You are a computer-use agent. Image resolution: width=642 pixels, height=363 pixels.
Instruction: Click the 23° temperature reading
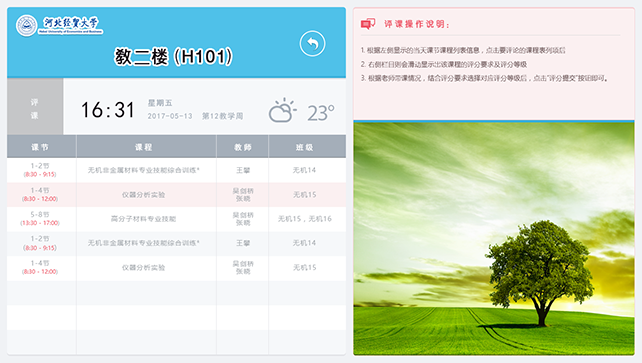pyautogui.click(x=321, y=113)
